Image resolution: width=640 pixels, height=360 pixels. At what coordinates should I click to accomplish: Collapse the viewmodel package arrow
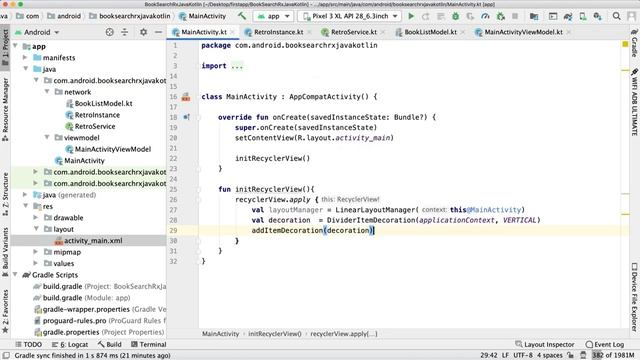point(47,138)
